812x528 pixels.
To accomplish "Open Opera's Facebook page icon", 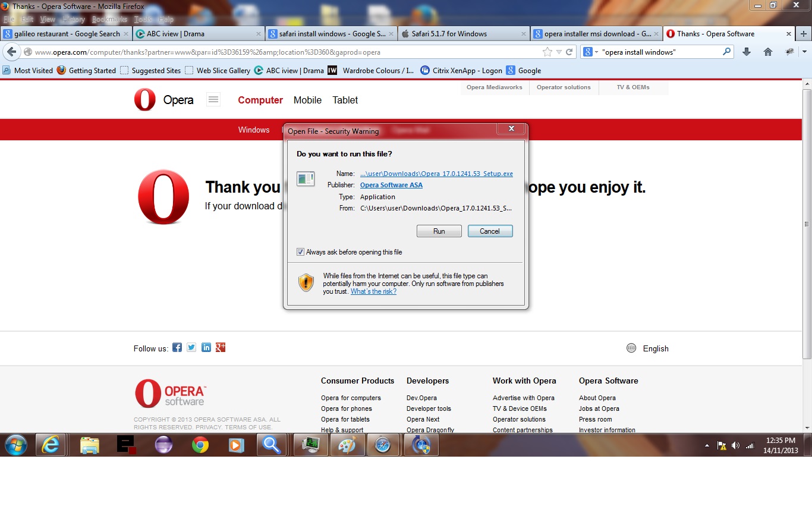I will point(177,348).
